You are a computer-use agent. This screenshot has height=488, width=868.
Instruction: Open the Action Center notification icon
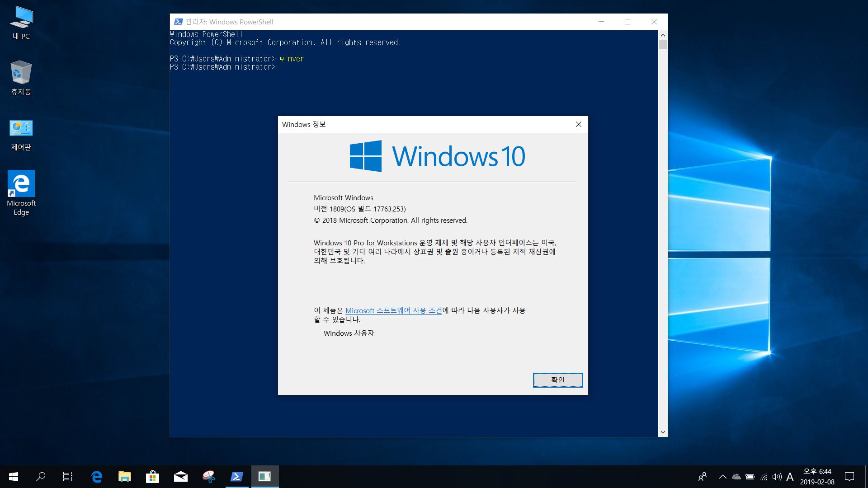coord(849,477)
